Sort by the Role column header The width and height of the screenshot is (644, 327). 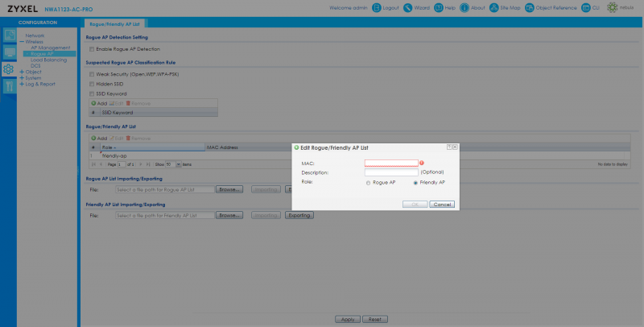click(152, 147)
